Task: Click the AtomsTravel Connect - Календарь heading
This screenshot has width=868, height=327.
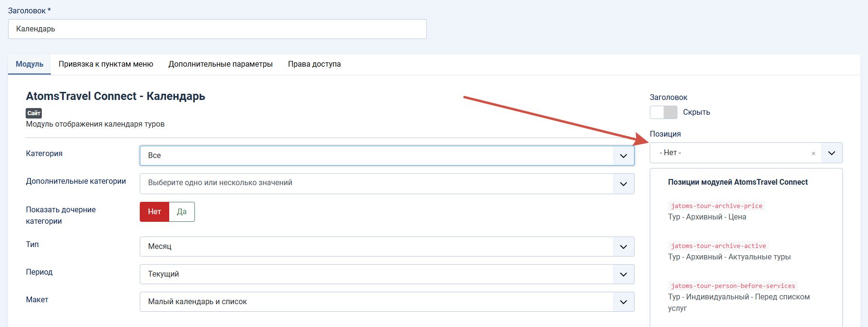Action: 116,96
